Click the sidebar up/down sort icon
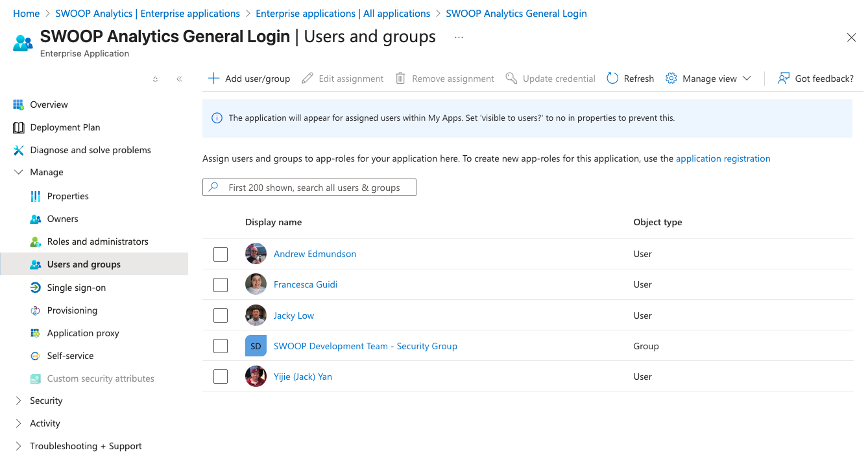Viewport: 868px width, 470px height. [156, 79]
